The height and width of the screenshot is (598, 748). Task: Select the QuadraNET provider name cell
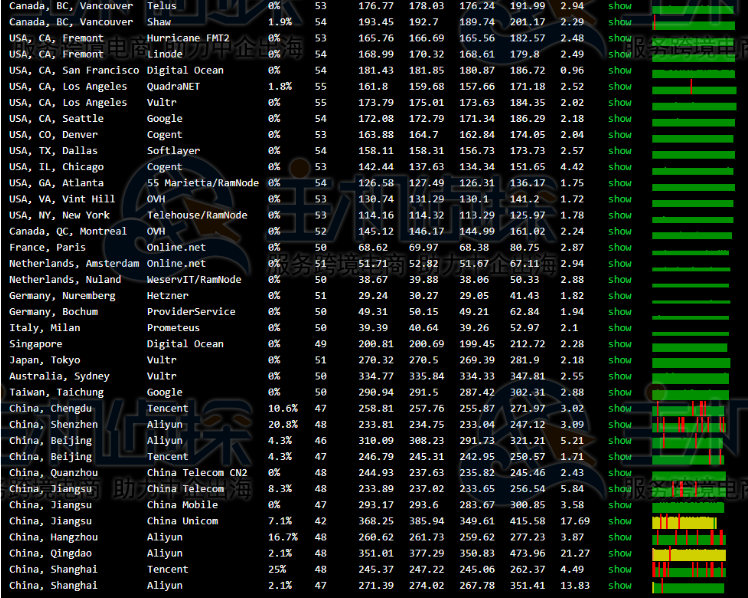[174, 86]
